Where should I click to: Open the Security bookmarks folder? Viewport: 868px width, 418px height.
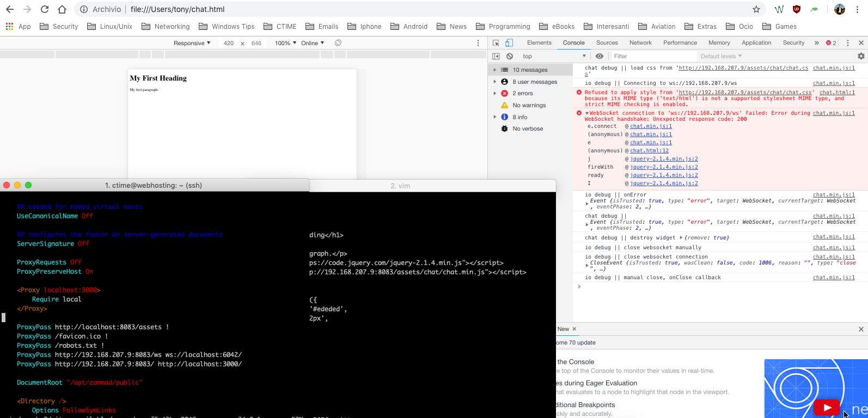tap(59, 26)
